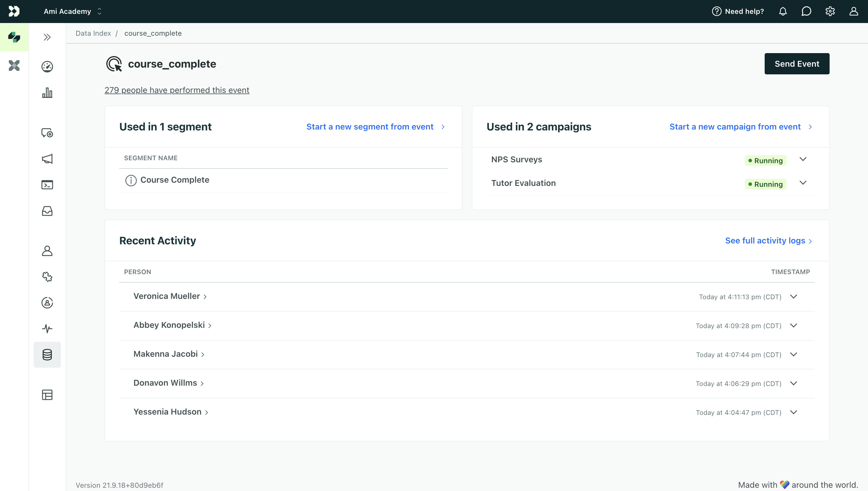Click the activity/pulse icon in sidebar
868x491 pixels.
pyautogui.click(x=47, y=328)
